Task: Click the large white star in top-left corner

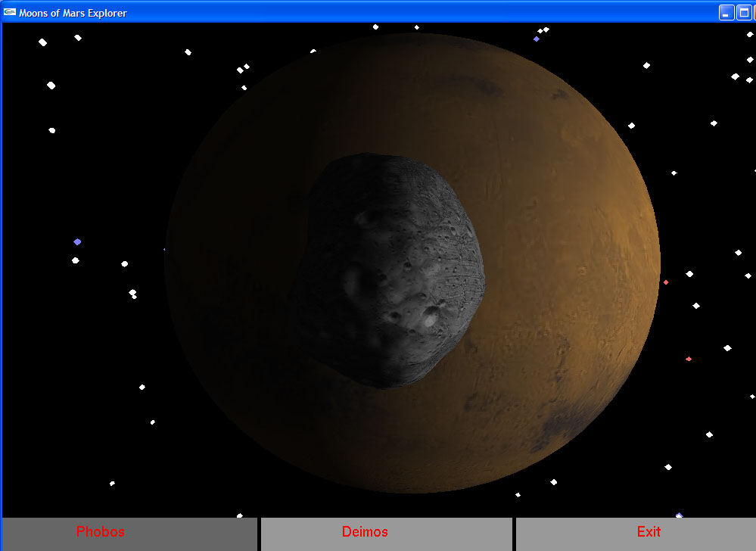Action: tap(43, 42)
